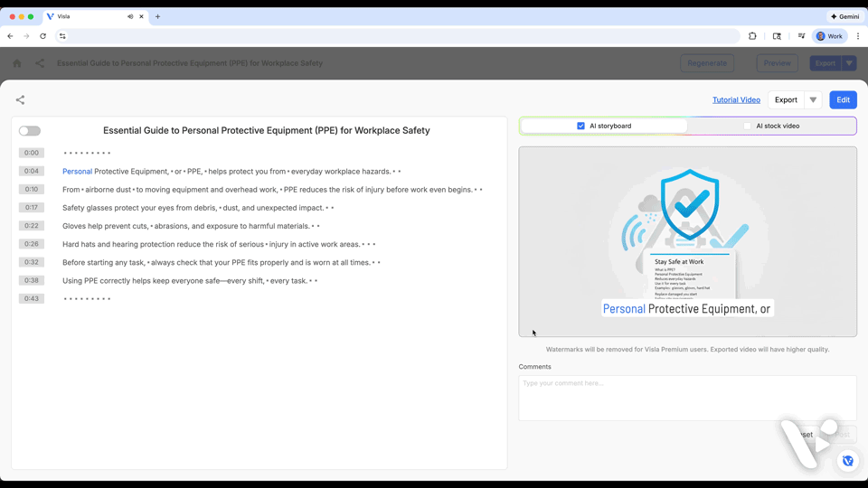Screen dimensions: 868x488
Task: Expand the Export dropdown arrow in modal
Action: [813, 100]
